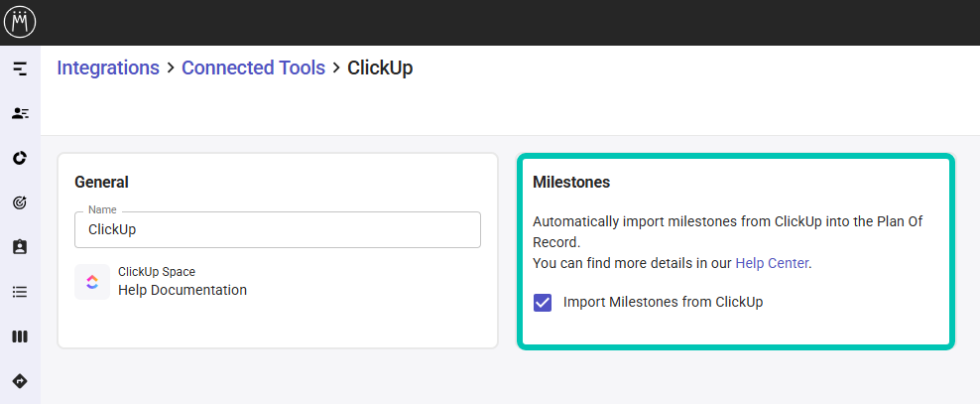Open the donut chart sidebar icon
The image size is (980, 404).
(x=20, y=158)
